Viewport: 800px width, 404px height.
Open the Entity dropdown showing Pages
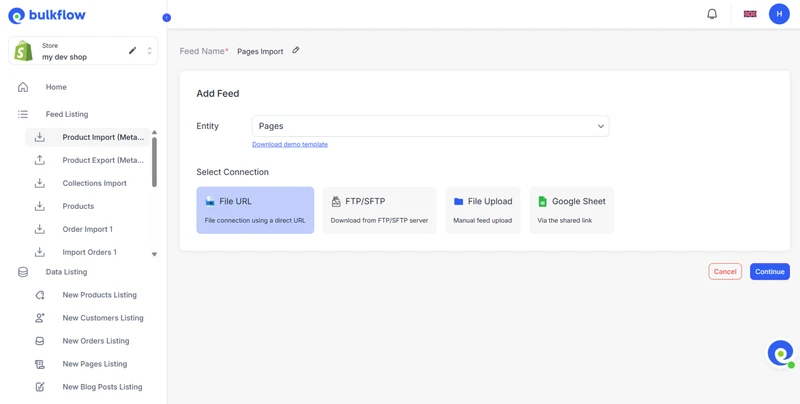click(431, 126)
